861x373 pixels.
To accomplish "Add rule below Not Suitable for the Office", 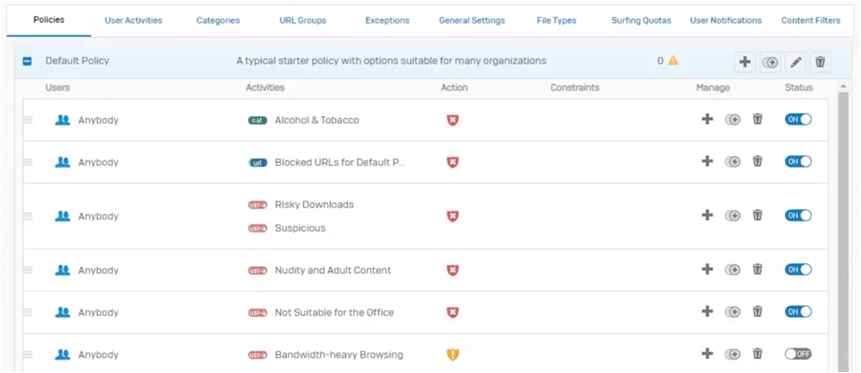I will point(707,311).
